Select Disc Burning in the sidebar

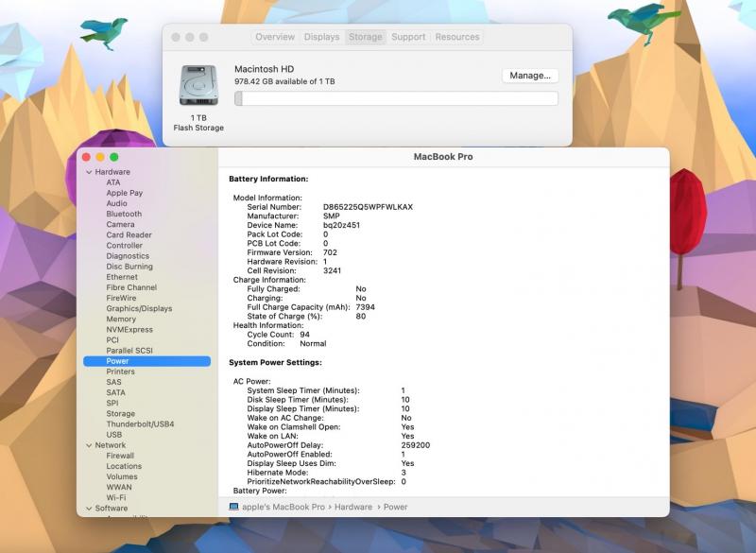[x=129, y=267]
